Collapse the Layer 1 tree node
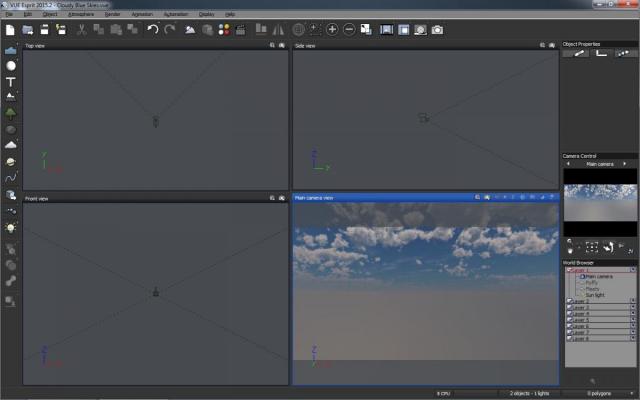The image size is (640, 400). [x=568, y=270]
